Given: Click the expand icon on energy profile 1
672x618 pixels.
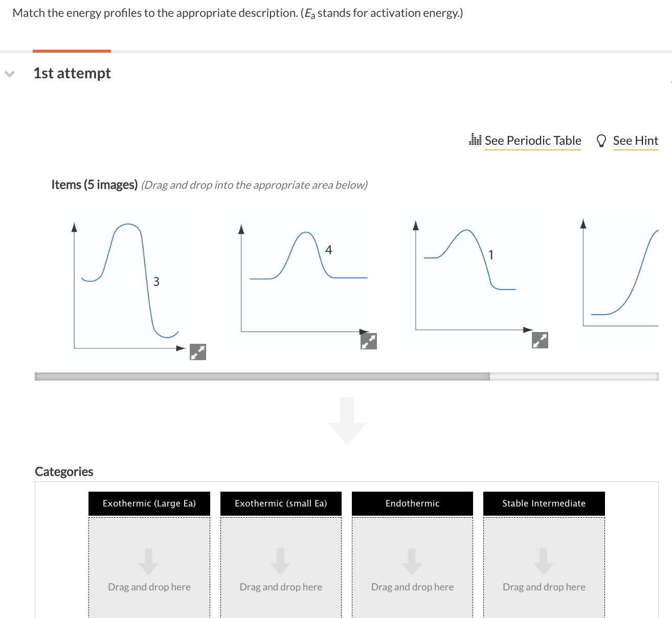Looking at the screenshot, I should (540, 339).
